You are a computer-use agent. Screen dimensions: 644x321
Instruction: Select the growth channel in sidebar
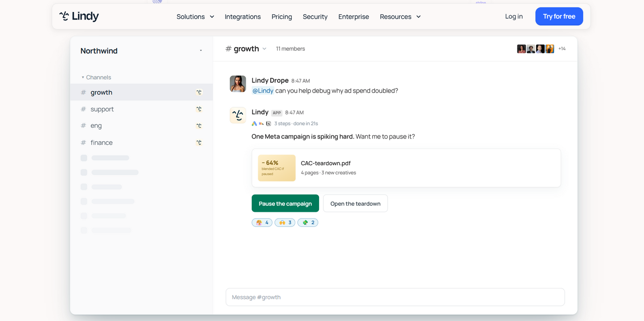tap(141, 92)
